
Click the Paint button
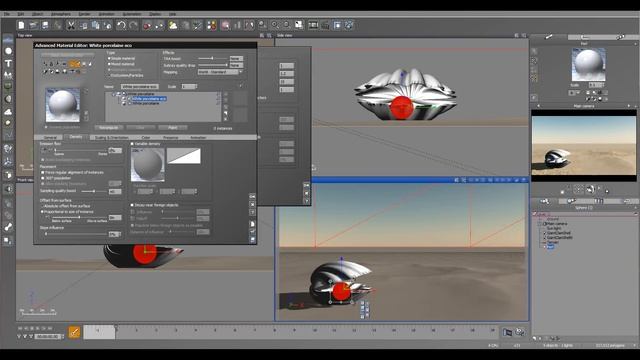(x=173, y=128)
